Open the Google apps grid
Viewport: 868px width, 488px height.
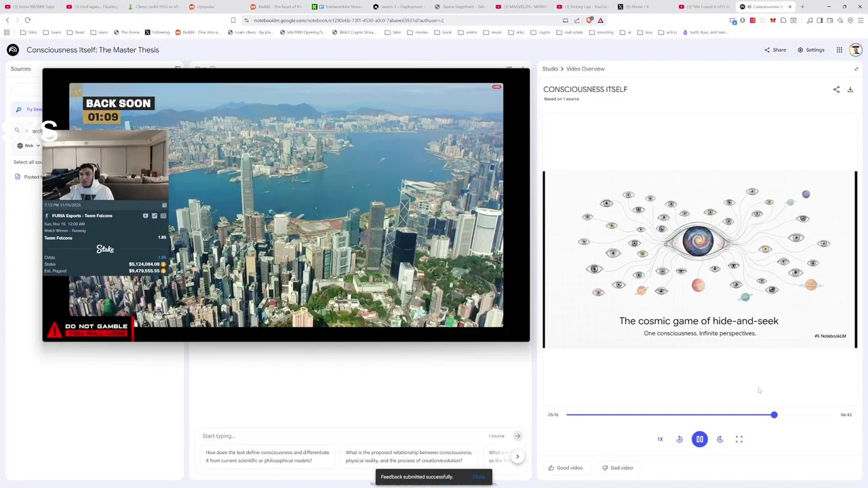pyautogui.click(x=839, y=49)
